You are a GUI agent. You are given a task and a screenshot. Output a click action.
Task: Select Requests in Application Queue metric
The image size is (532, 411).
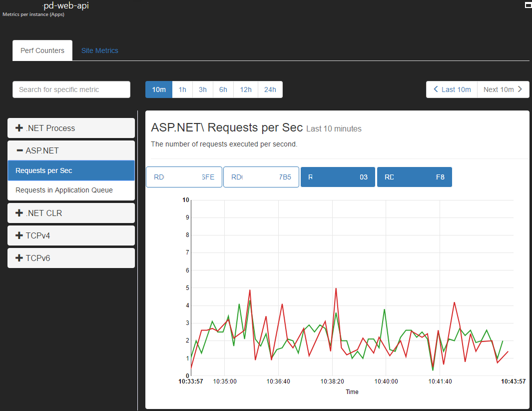pyautogui.click(x=71, y=190)
